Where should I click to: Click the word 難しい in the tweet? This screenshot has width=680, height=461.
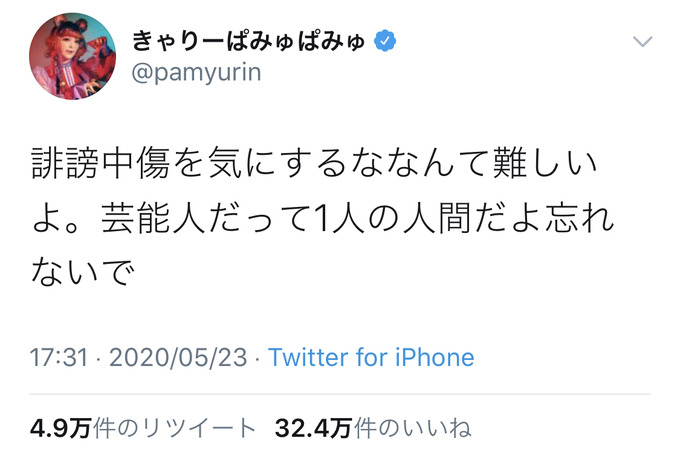click(x=545, y=164)
